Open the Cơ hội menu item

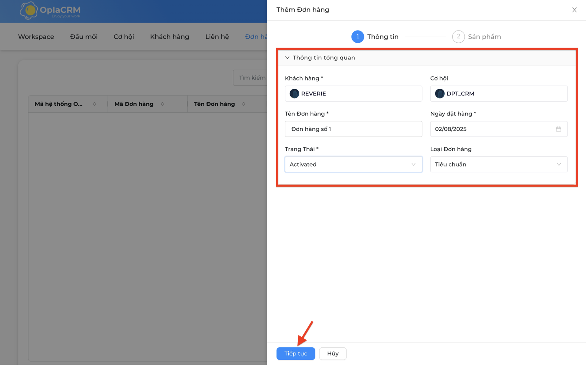tap(124, 37)
